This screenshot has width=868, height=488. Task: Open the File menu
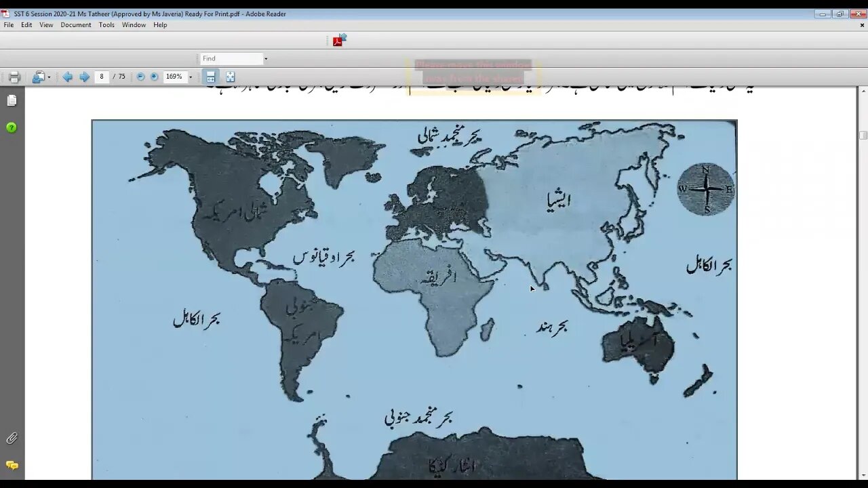[x=9, y=25]
